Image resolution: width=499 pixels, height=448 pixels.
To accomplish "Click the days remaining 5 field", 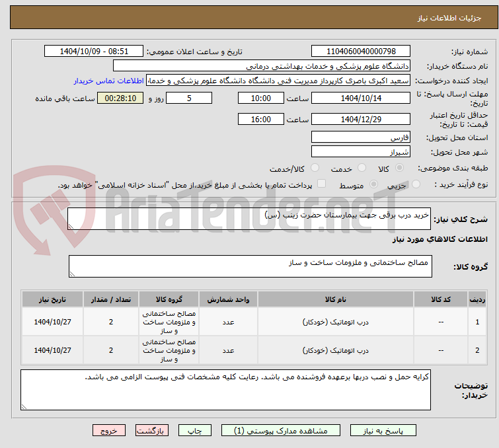I will [189, 98].
